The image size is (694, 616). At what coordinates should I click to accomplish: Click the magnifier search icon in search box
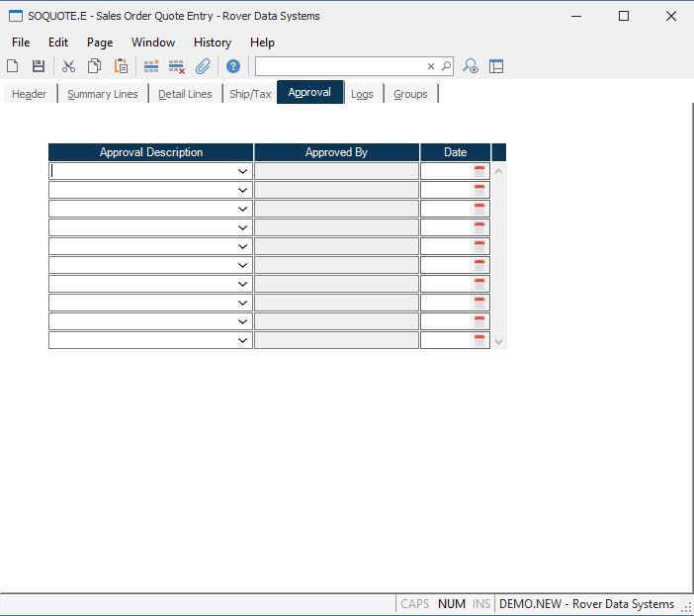(x=446, y=66)
